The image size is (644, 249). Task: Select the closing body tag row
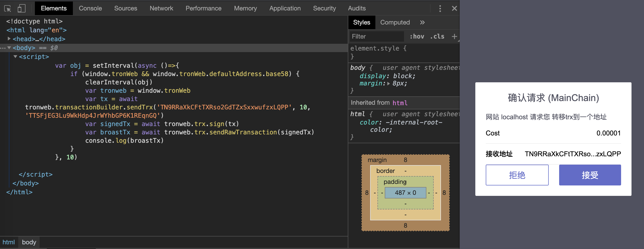pyautogui.click(x=26, y=183)
